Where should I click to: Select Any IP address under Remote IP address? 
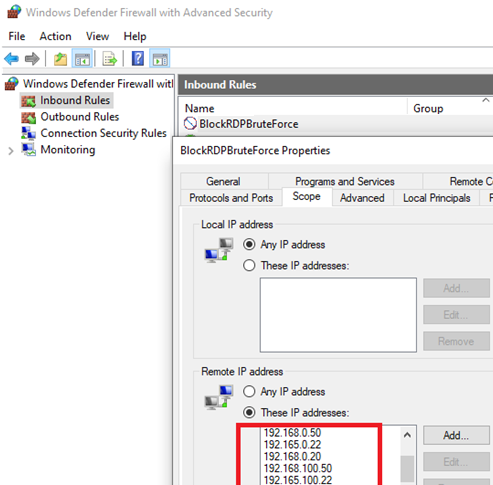tap(249, 391)
